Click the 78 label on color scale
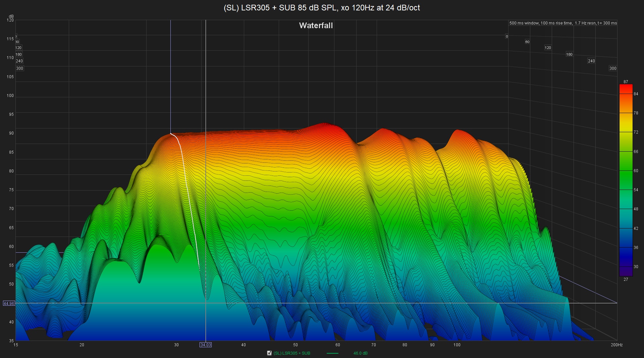The height and width of the screenshot is (358, 644). (x=636, y=113)
